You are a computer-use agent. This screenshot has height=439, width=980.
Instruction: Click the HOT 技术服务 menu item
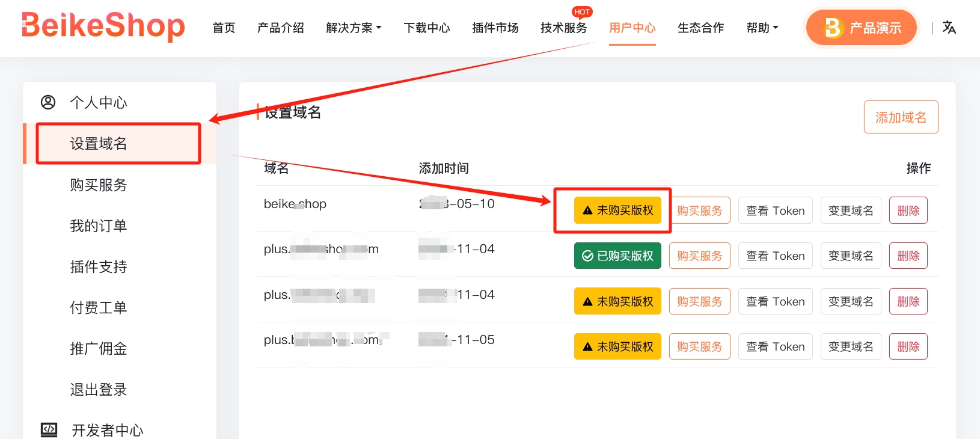point(563,28)
